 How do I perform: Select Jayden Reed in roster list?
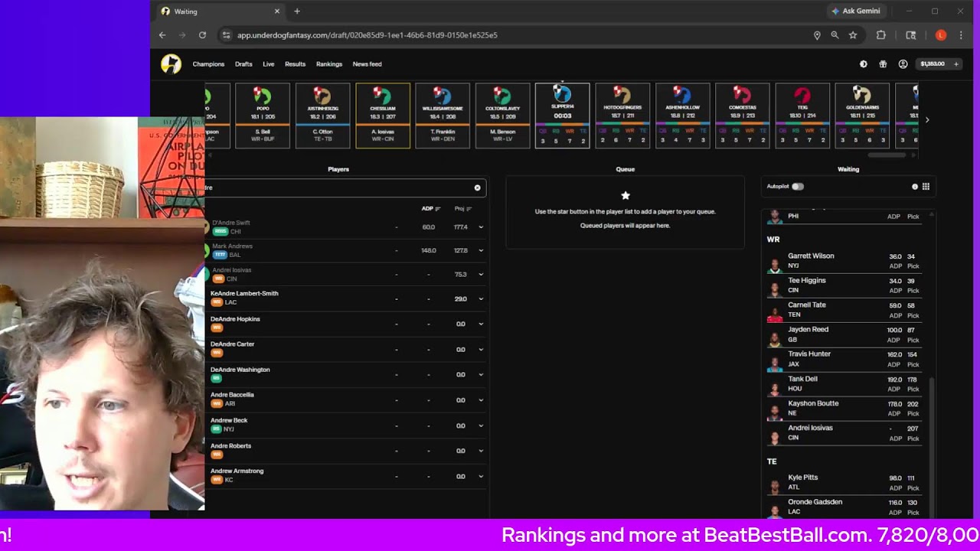[844, 334]
